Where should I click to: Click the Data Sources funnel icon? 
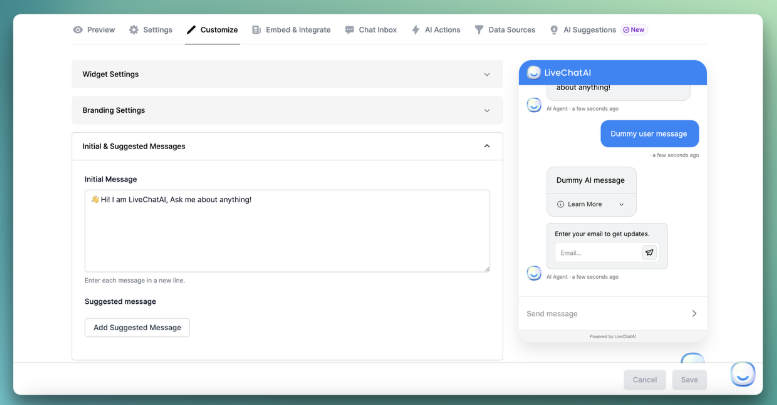click(x=479, y=30)
